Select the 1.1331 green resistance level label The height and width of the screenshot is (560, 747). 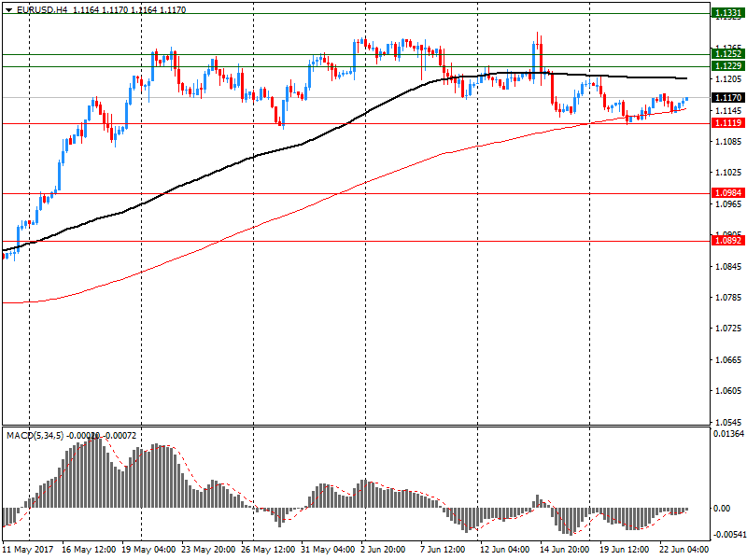727,13
